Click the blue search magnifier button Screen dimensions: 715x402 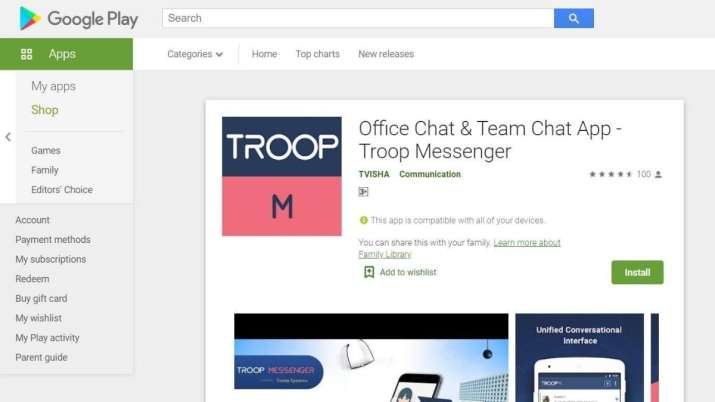point(574,18)
